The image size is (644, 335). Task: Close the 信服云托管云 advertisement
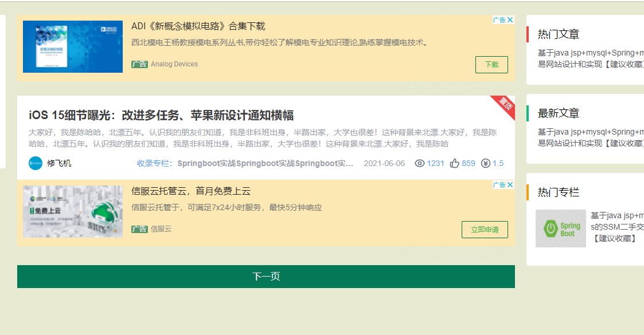pos(510,184)
